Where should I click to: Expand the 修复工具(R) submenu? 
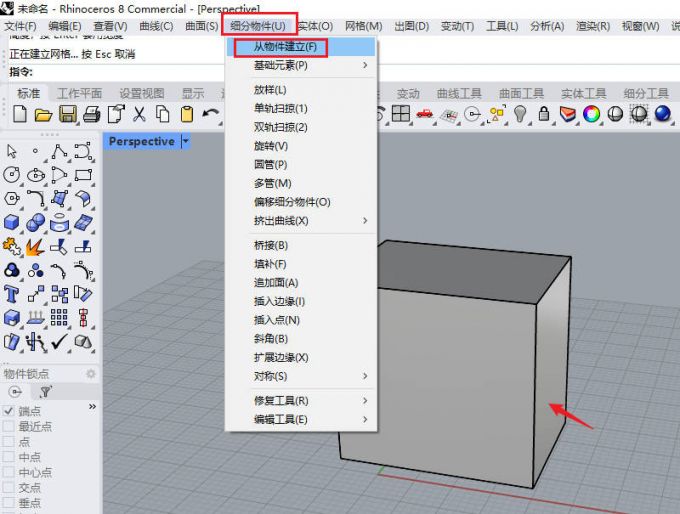[x=301, y=401]
